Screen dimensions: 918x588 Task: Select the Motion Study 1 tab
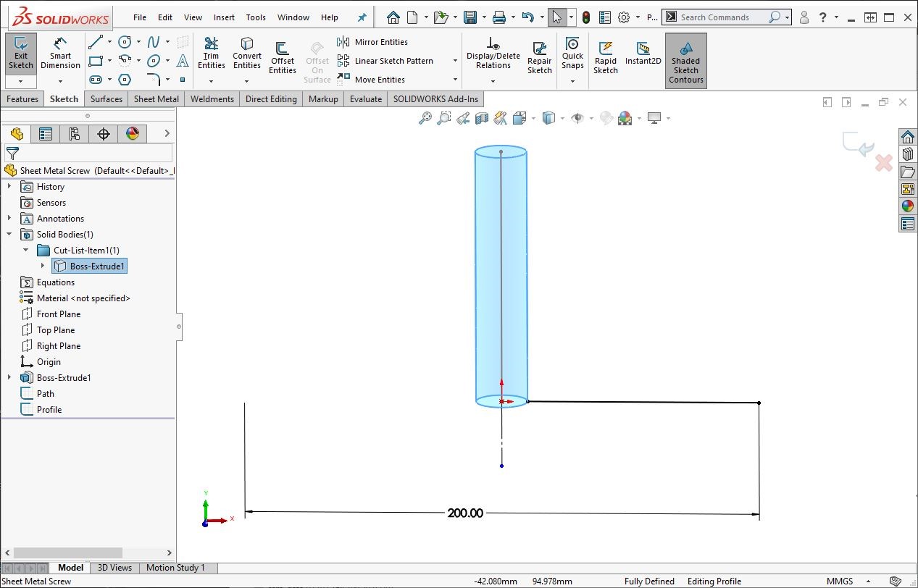pyautogui.click(x=175, y=568)
